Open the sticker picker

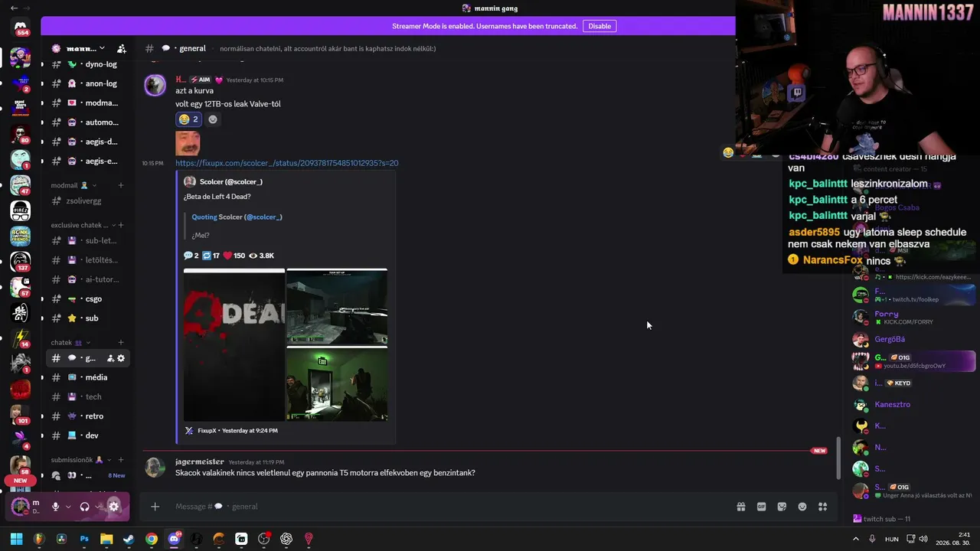pyautogui.click(x=782, y=507)
